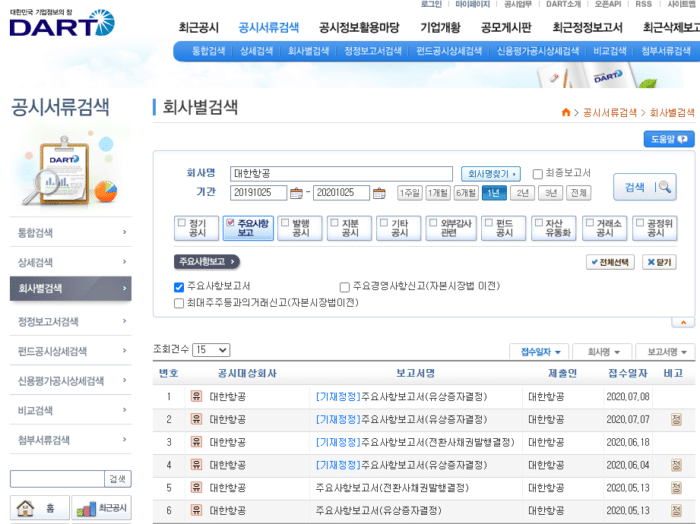Sort by 보고서명 dropdown
Screen dimensions: 700x524
point(666,352)
